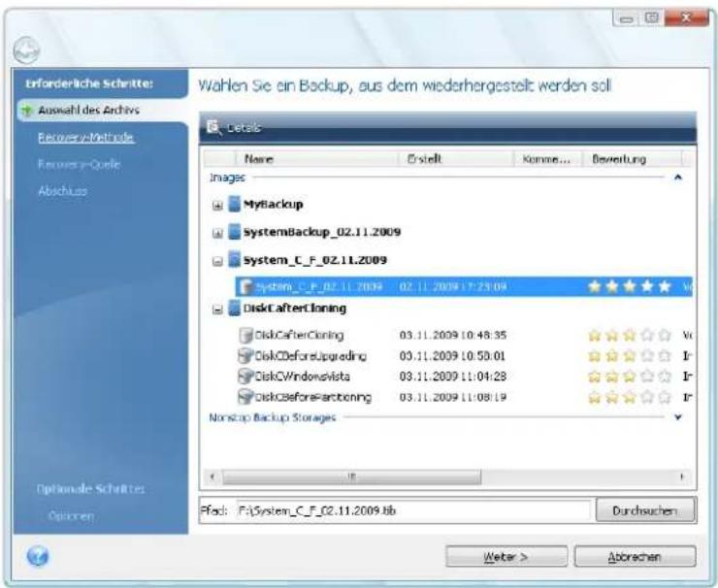Select the MyBackup row

click(x=273, y=204)
